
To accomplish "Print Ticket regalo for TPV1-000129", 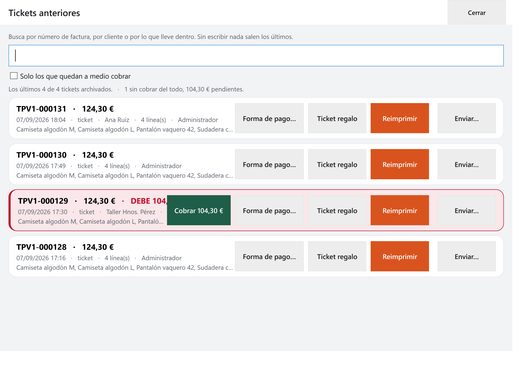I will coord(337,210).
